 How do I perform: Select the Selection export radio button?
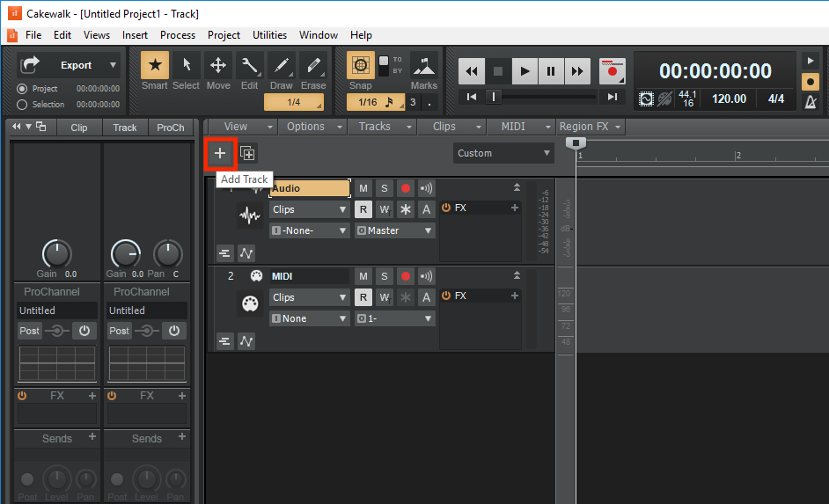[x=22, y=105]
